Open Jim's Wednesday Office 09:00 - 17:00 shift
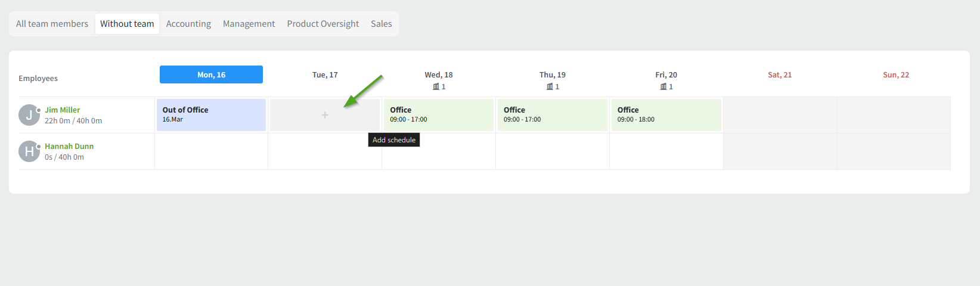Viewport: 980px width, 286px height. point(438,115)
